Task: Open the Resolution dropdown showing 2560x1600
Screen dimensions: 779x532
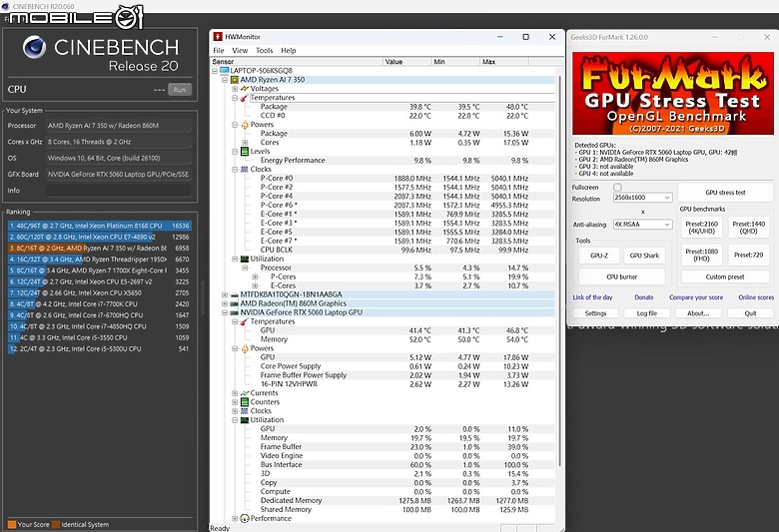Action: coord(642,198)
